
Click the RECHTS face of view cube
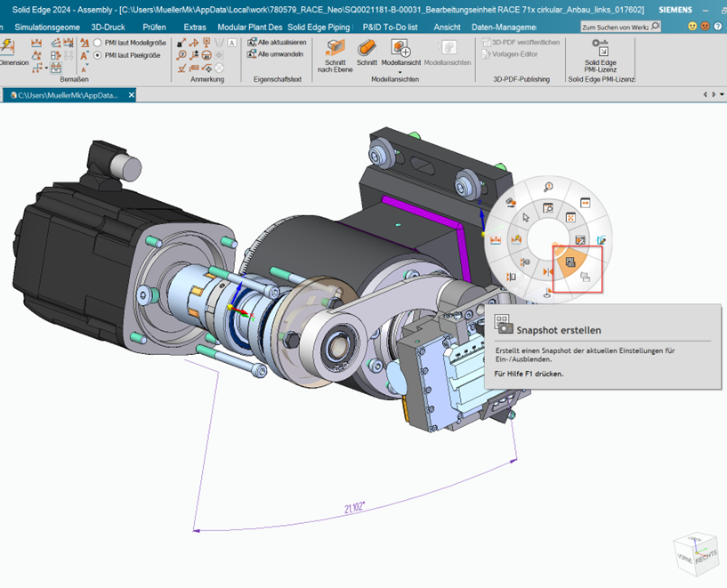706,558
